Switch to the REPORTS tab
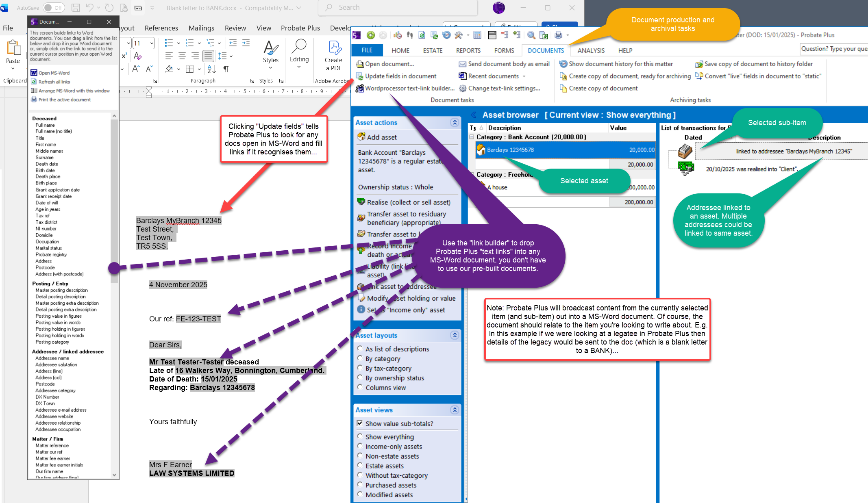 [x=468, y=50]
